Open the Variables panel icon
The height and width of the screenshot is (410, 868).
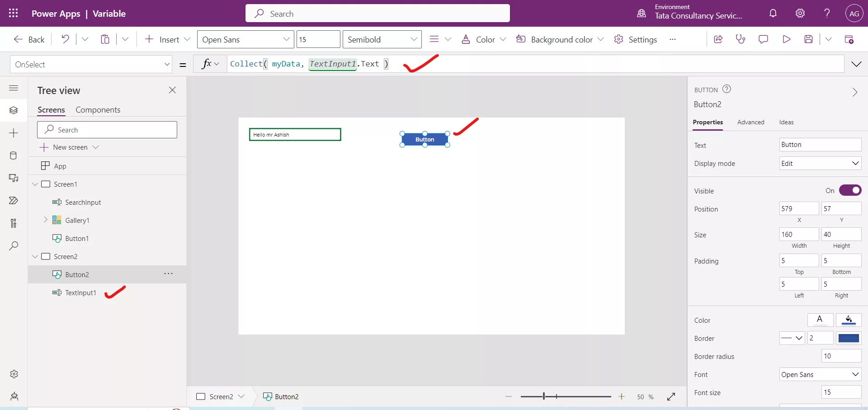[x=14, y=223]
